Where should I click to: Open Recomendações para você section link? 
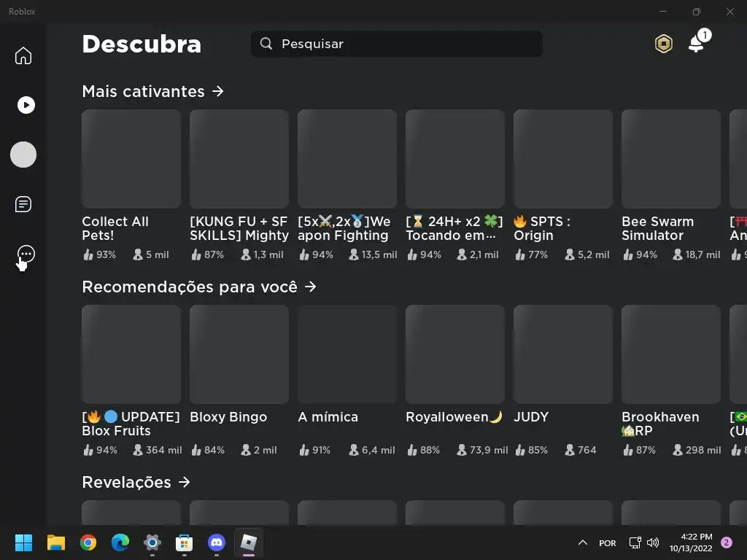coord(199,287)
